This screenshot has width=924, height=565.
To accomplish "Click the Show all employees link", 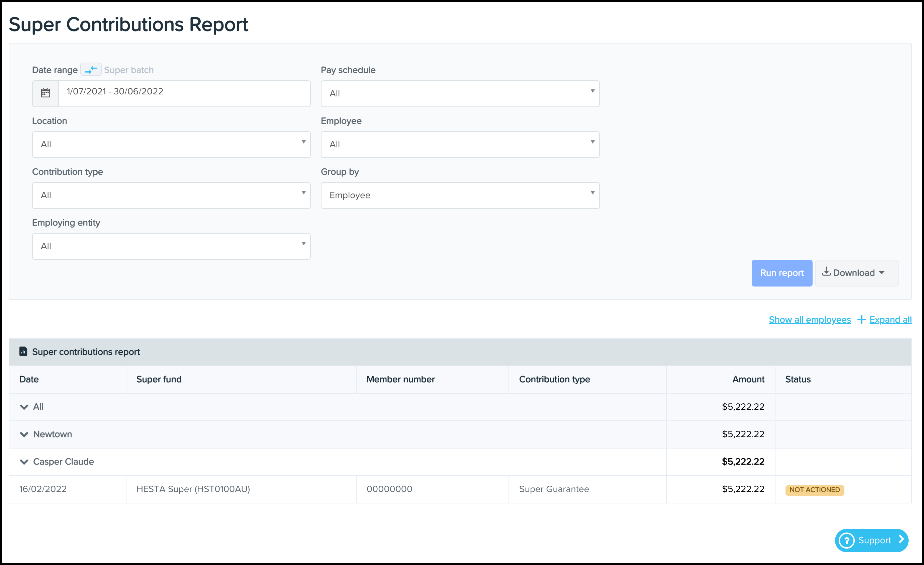I will pos(810,320).
